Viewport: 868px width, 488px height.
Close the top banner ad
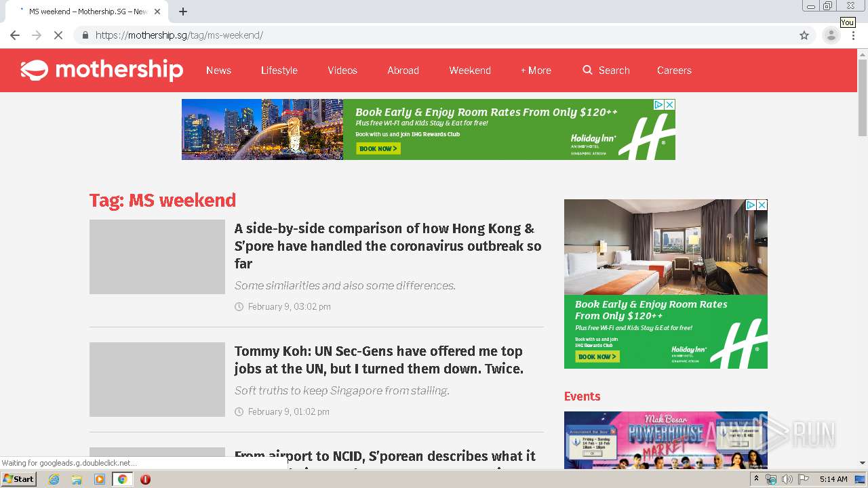click(x=669, y=104)
